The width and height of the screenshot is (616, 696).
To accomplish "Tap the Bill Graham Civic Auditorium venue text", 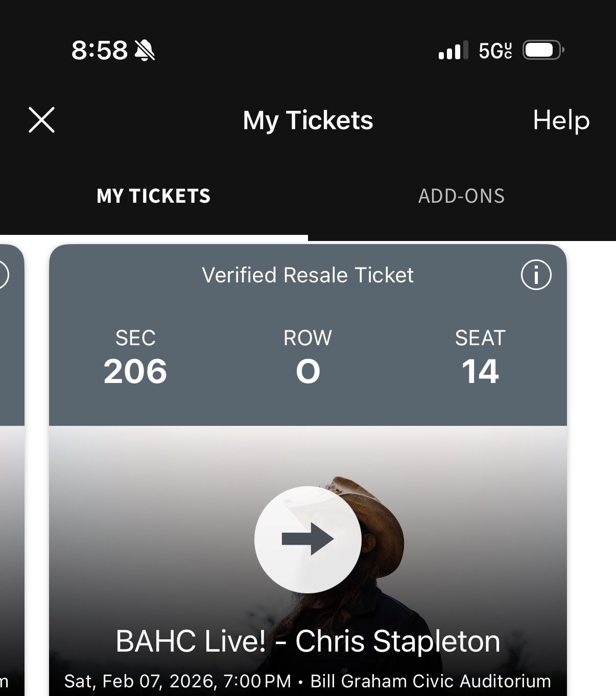I will (431, 681).
